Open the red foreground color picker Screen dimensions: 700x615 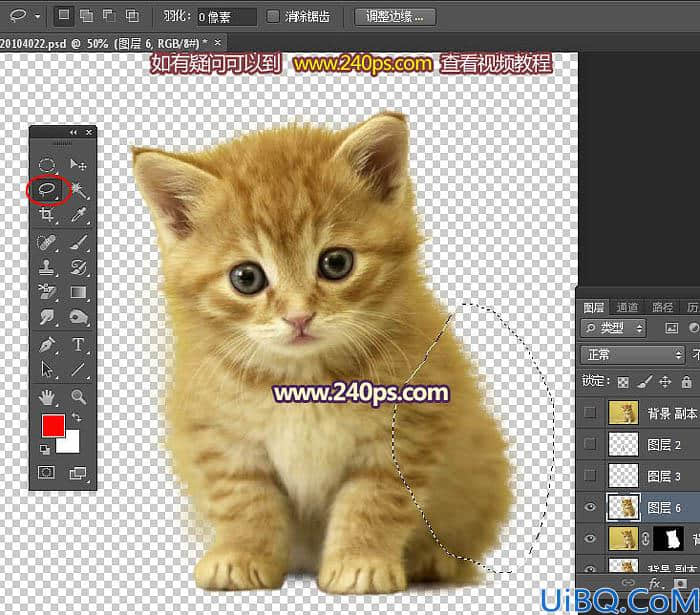[x=53, y=426]
